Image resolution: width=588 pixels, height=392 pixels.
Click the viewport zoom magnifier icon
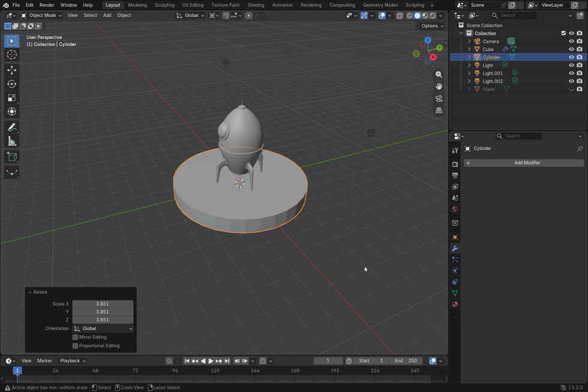click(x=439, y=74)
